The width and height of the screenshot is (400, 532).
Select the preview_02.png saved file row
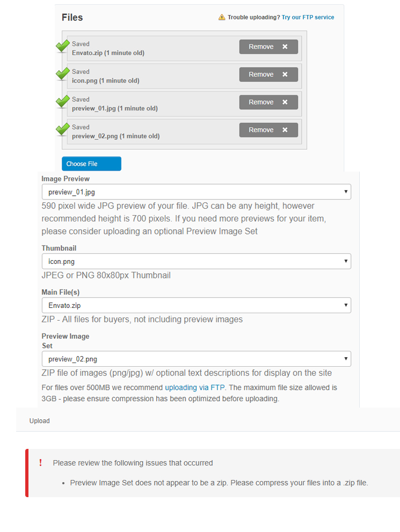point(184,131)
